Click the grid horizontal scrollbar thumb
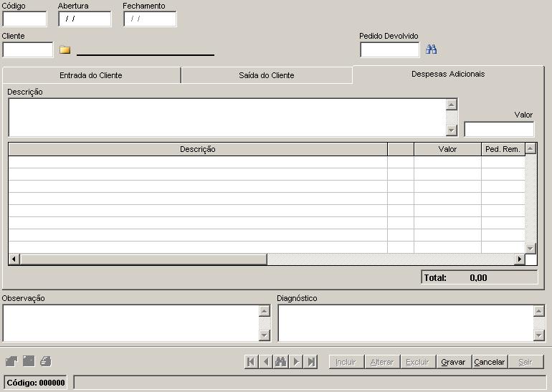The image size is (552, 392). point(143,259)
